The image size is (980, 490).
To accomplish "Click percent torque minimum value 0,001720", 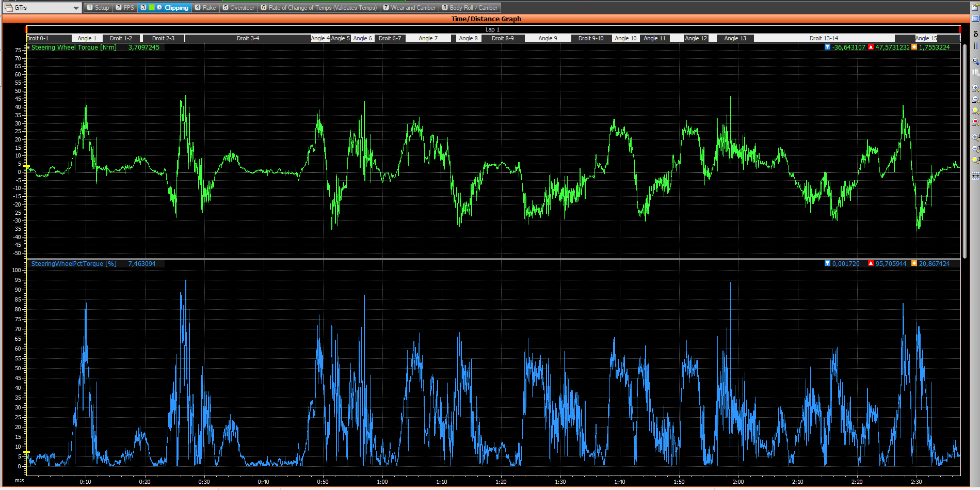I will coord(846,264).
